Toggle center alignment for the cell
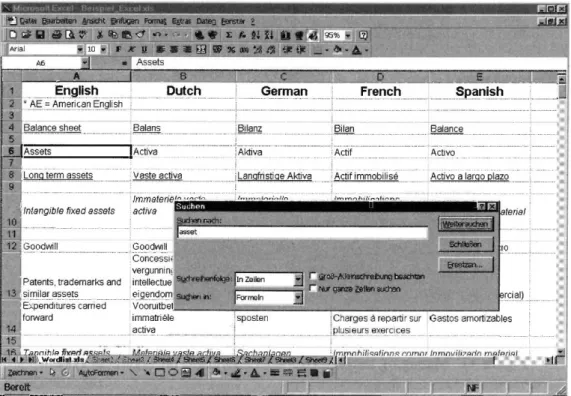 click(174, 49)
